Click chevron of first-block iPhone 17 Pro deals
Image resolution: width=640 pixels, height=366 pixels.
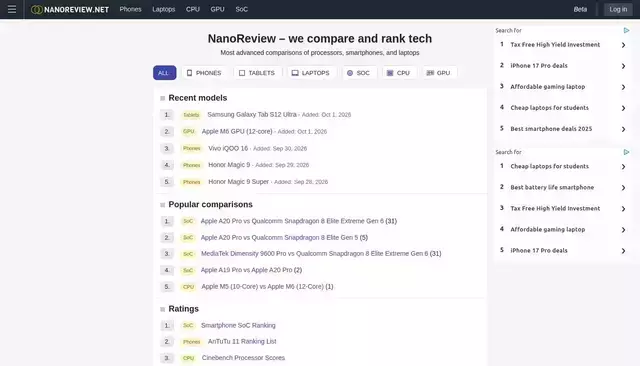point(623,66)
